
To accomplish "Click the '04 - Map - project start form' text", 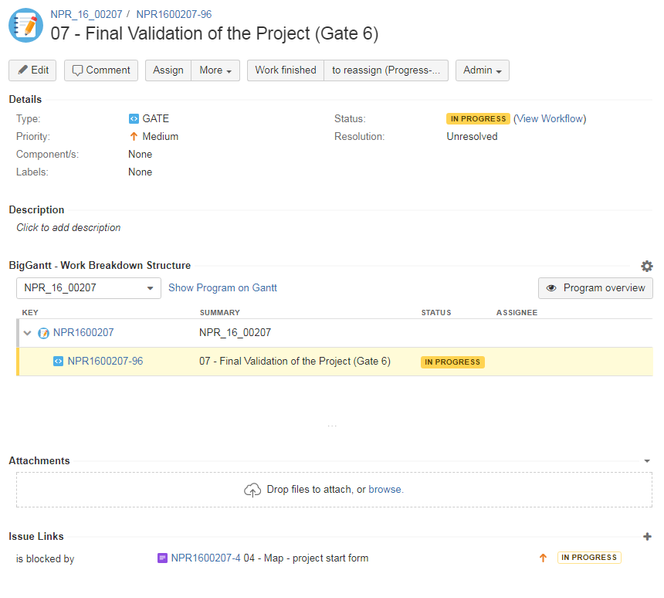I will [x=306, y=558].
